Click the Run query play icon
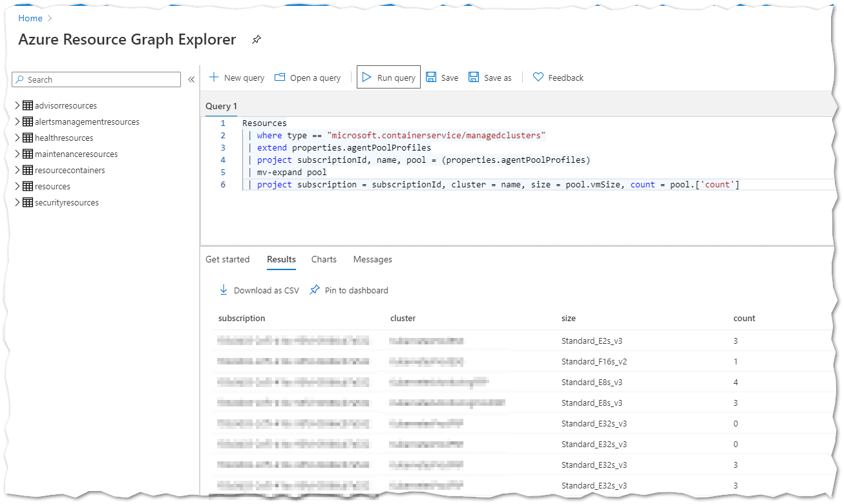The width and height of the screenshot is (844, 504). pyautogui.click(x=366, y=77)
